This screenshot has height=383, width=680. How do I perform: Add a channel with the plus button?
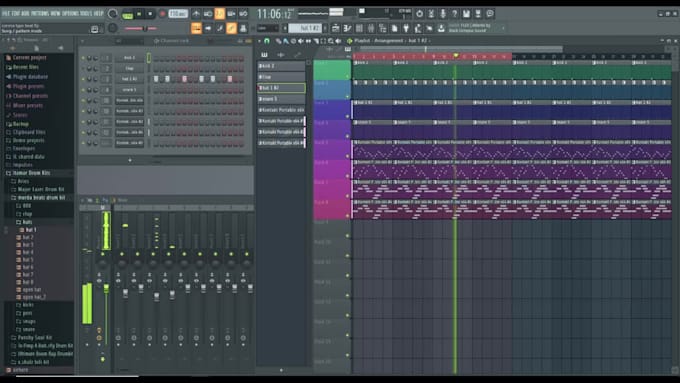tap(130, 160)
